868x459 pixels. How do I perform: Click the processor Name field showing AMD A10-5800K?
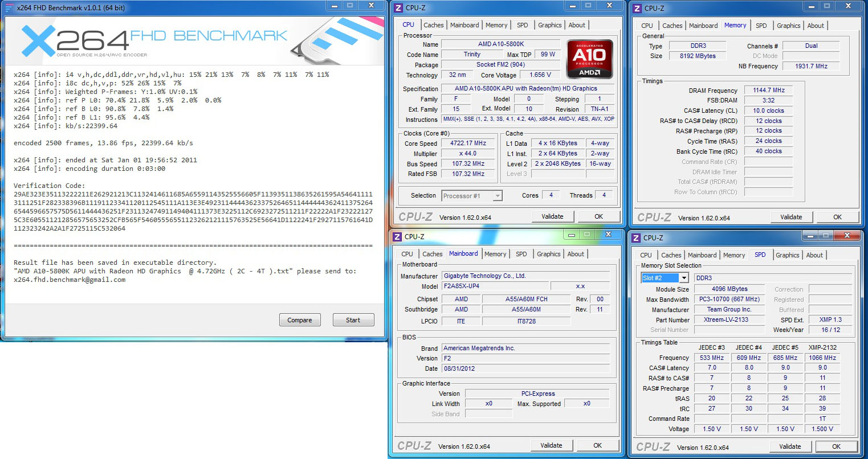tap(501, 44)
